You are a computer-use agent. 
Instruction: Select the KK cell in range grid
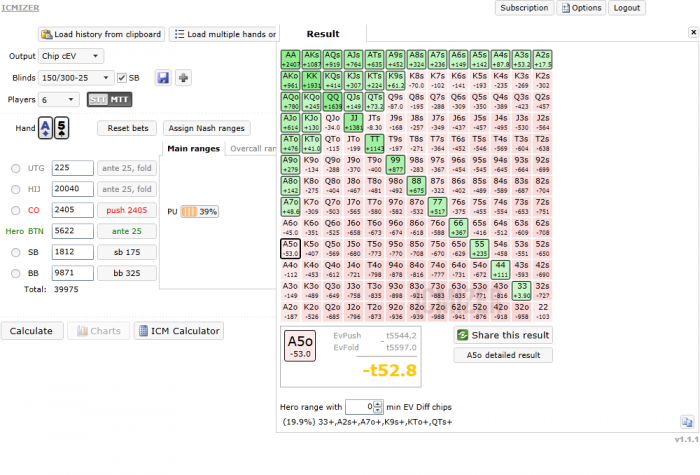tap(311, 80)
